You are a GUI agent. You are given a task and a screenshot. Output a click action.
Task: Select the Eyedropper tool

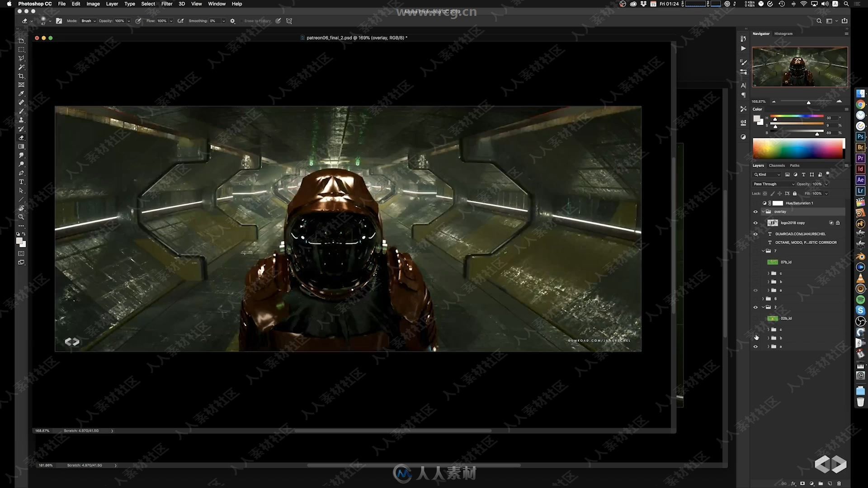(x=21, y=94)
